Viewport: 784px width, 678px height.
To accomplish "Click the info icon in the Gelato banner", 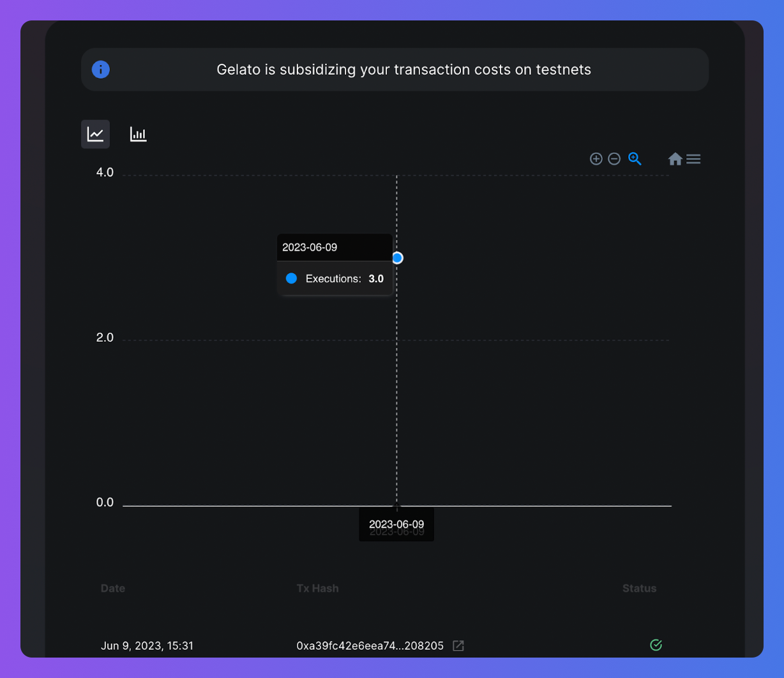I will click(x=101, y=70).
